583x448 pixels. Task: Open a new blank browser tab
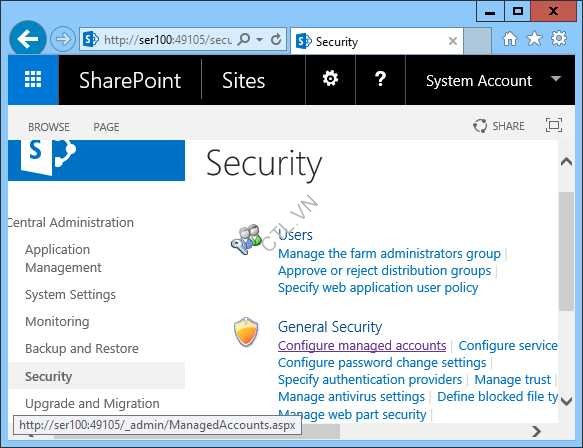pyautogui.click(x=477, y=41)
